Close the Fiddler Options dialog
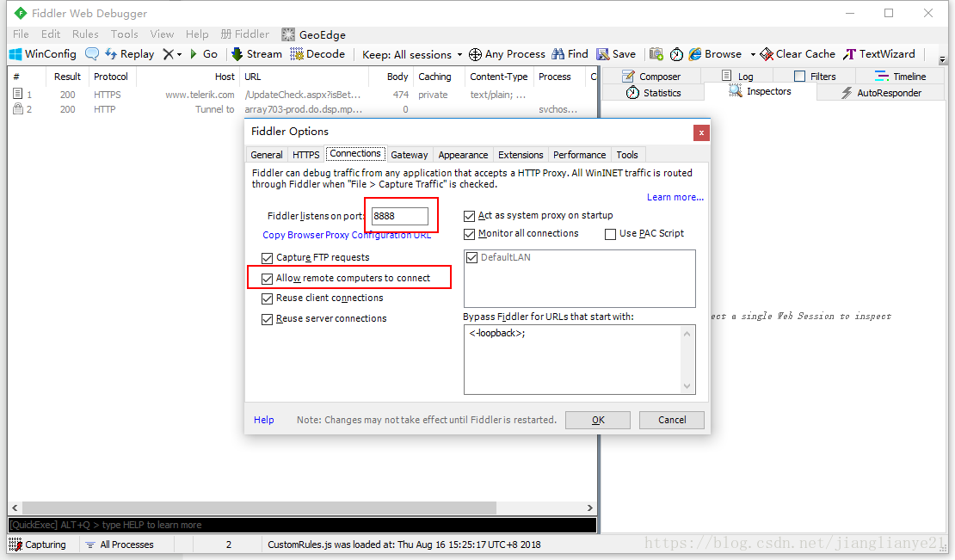Viewport: 955px width, 560px height. tap(701, 132)
